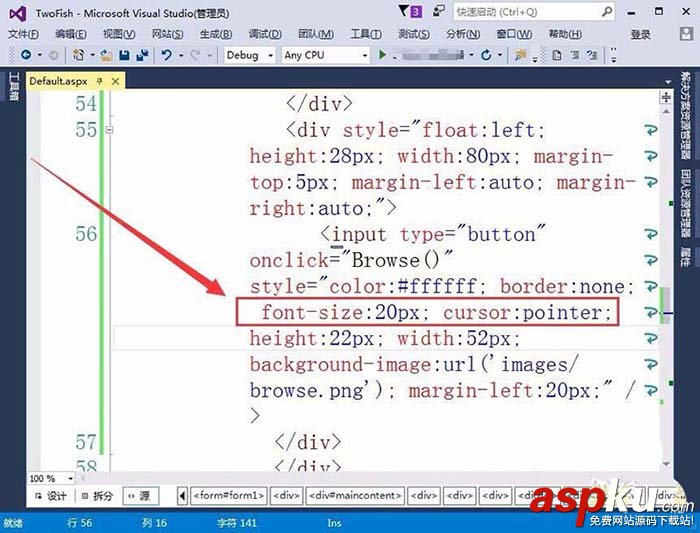
Task: Open the 窗口(W) menu
Action: 514,34
